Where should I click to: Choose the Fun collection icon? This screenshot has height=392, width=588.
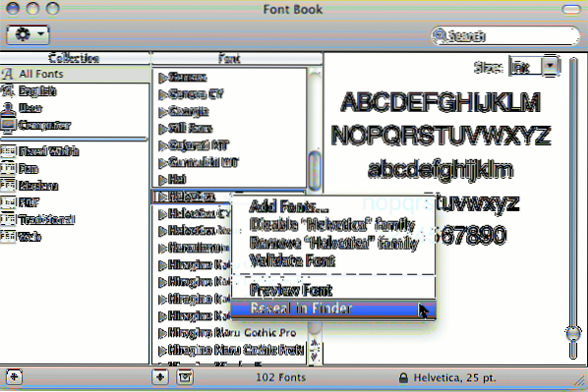[8, 169]
